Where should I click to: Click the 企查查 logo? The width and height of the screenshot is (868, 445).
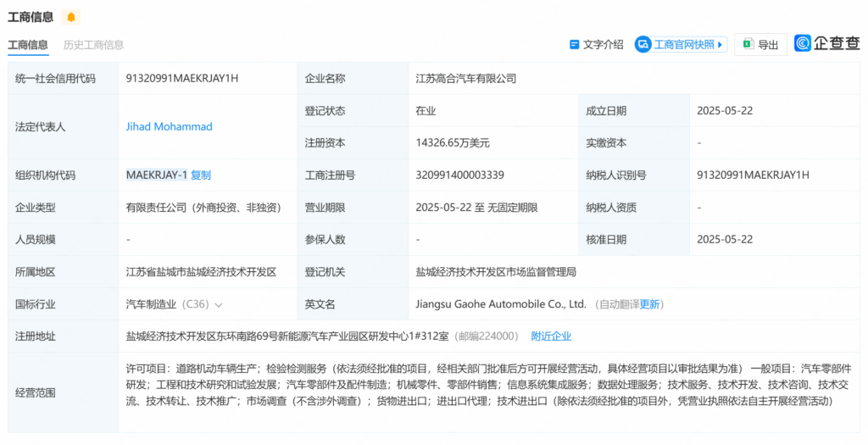[x=827, y=43]
